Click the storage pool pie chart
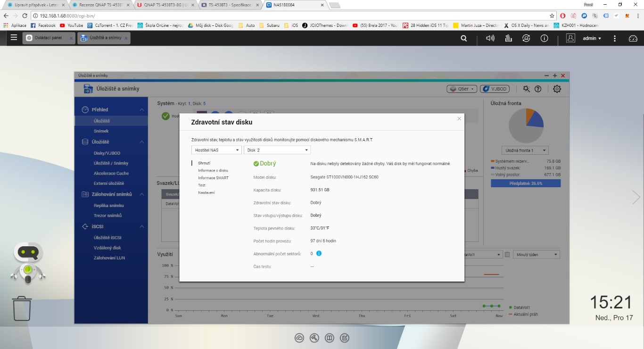Image resolution: width=644 pixels, height=349 pixels. 526,125
